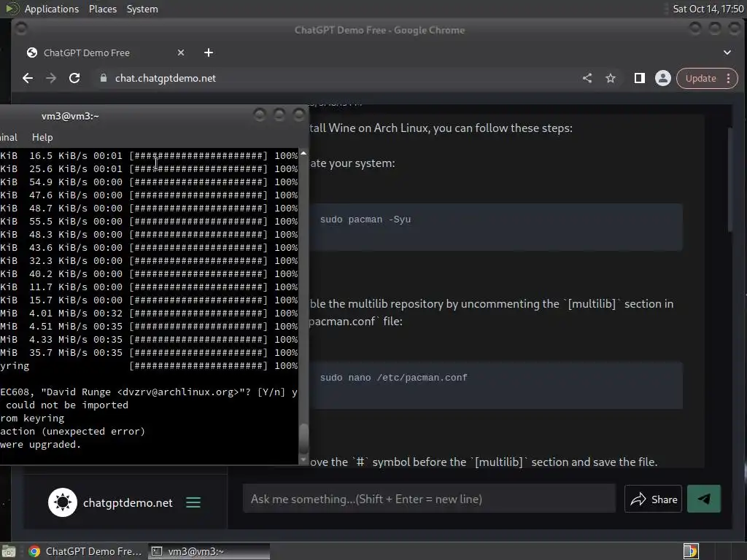The height and width of the screenshot is (560, 747).
Task: Click terminal scrollbar up arrow
Action: [x=303, y=153]
